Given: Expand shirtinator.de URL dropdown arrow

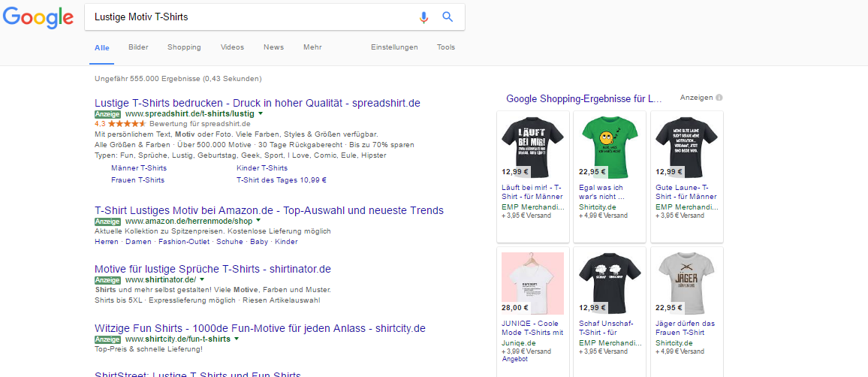Looking at the screenshot, I should pos(202,279).
